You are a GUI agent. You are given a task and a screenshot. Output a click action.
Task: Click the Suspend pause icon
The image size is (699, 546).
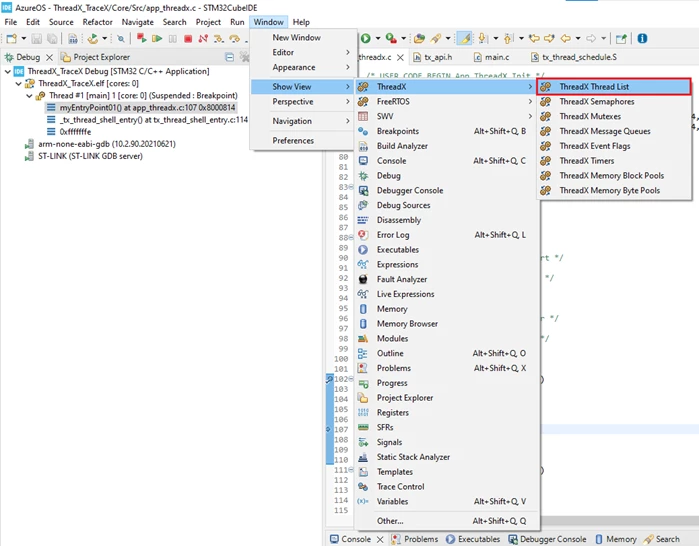pos(173,39)
